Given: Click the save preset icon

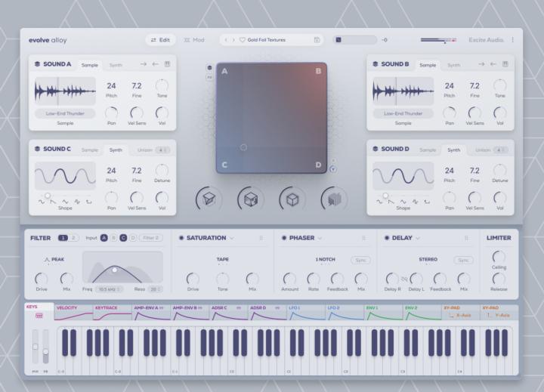Looking at the screenshot, I should (317, 40).
